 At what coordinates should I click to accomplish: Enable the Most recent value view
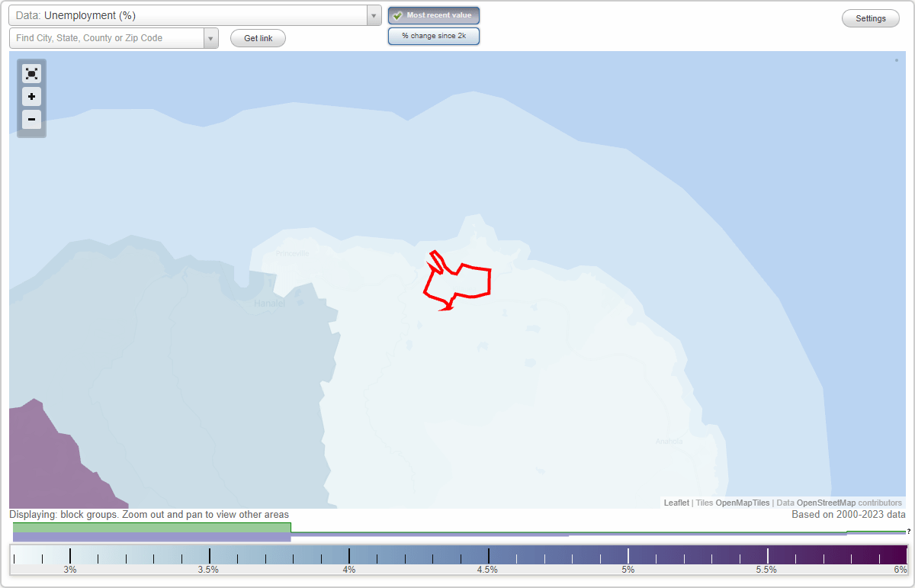tap(434, 15)
